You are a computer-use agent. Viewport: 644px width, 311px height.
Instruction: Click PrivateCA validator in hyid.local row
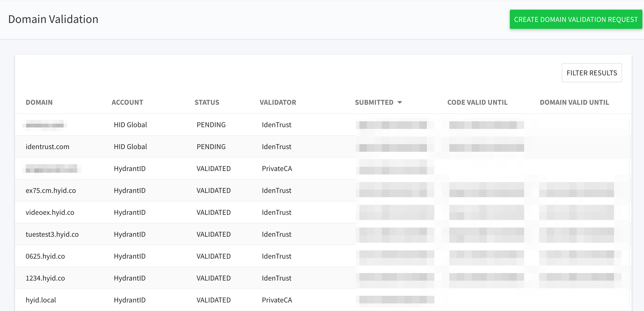pos(277,300)
